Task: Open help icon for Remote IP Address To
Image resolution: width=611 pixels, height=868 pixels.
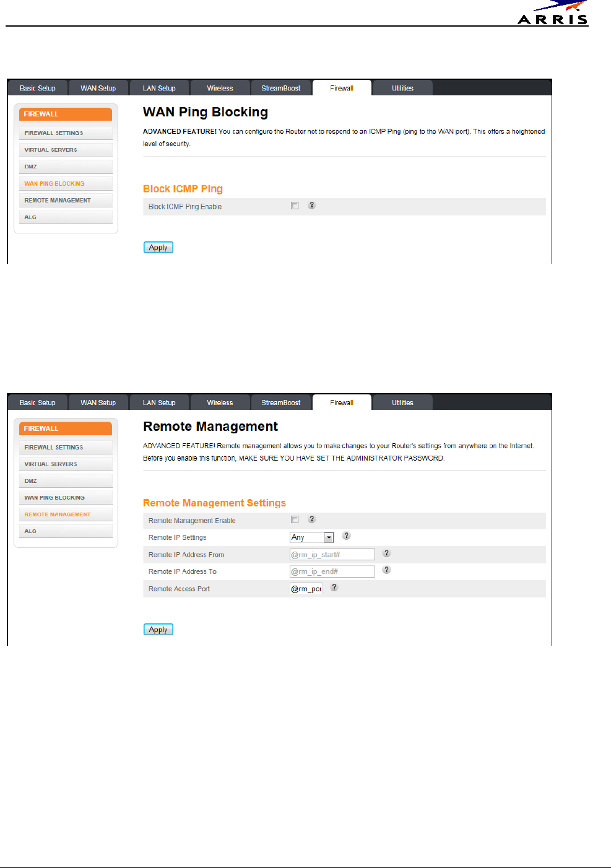Action: [x=386, y=570]
